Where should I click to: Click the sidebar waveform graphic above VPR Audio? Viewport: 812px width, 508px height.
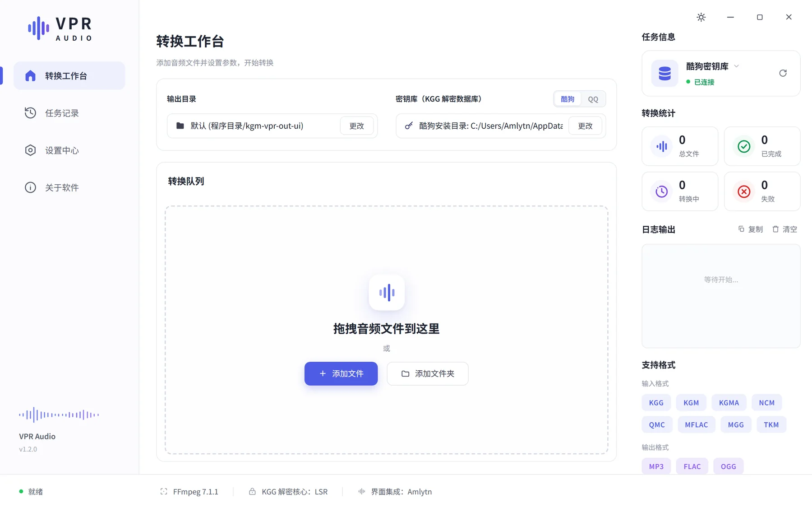59,415
